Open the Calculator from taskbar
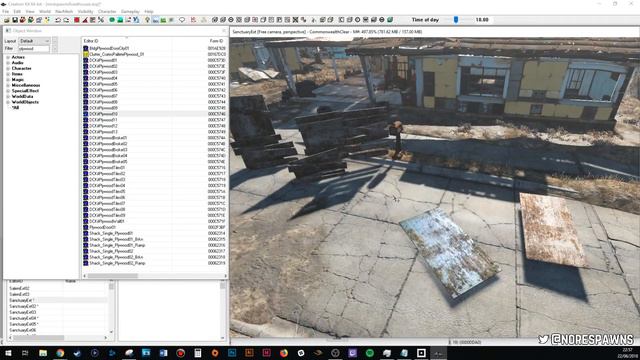 [198, 353]
